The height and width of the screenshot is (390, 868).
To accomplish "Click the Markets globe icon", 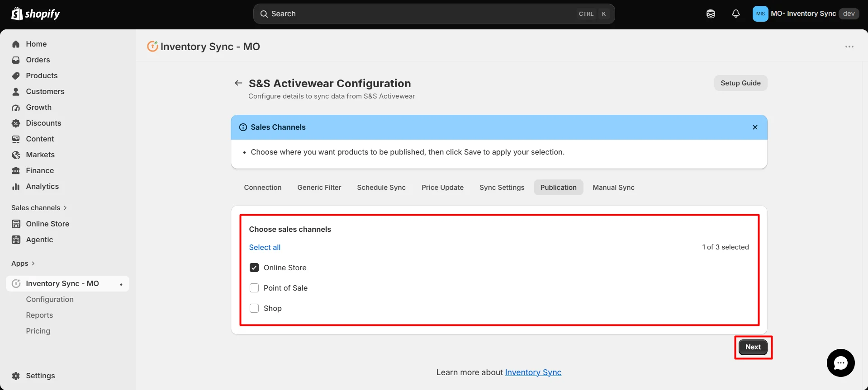I will (16, 155).
